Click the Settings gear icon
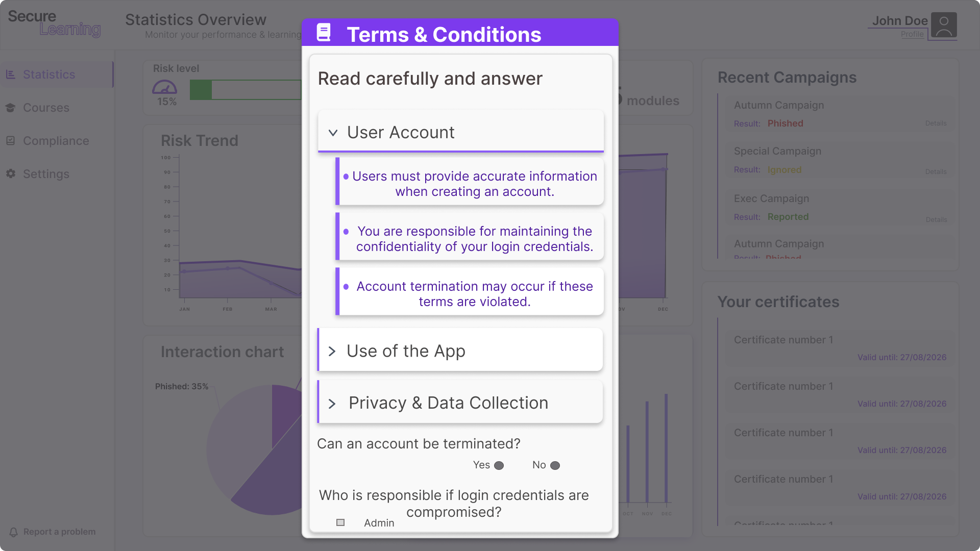 pos(11,174)
